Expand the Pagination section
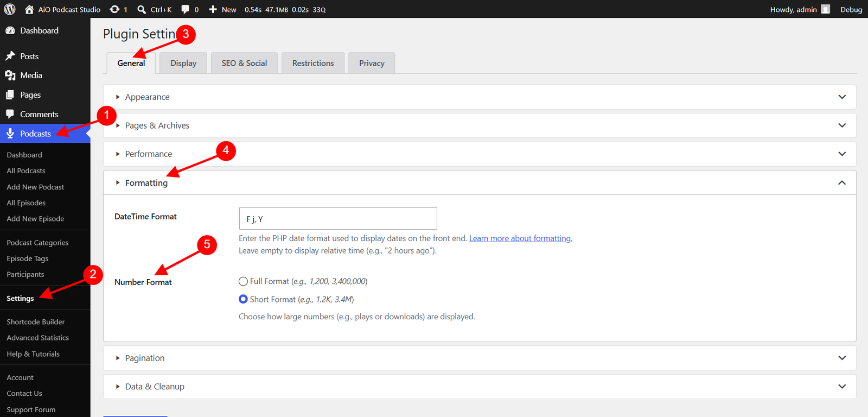The image size is (868, 417). click(480, 358)
